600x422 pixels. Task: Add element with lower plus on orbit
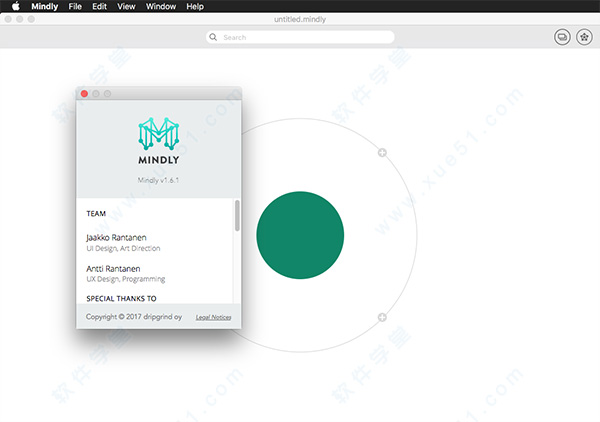coord(382,317)
